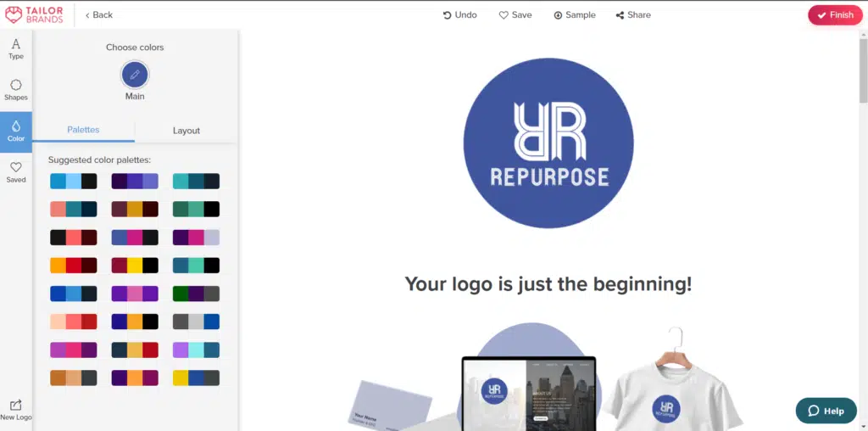Click the Repurpose logo preview circle
868x431 pixels.
pos(548,144)
